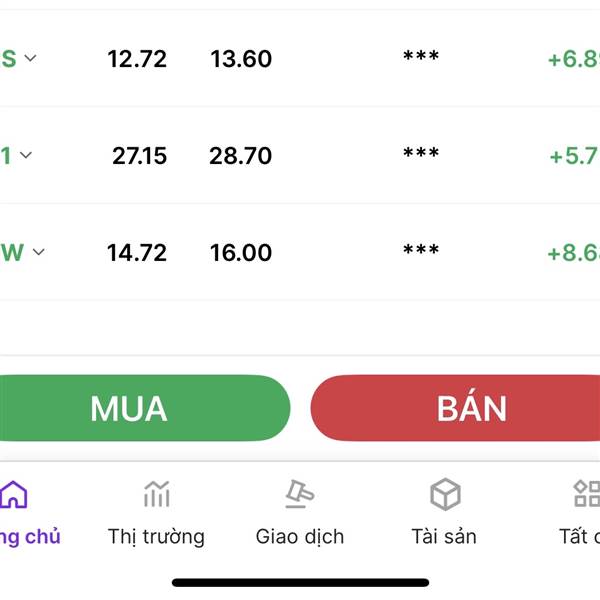Go to the Tài sản tab label
The height and width of the screenshot is (600, 600).
point(444,536)
